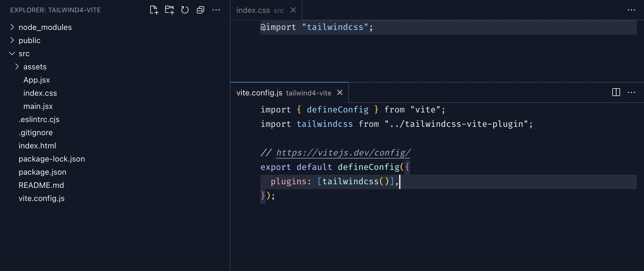Open more actions for vite.config.js editor group
This screenshot has width=644, height=271.
[x=631, y=92]
